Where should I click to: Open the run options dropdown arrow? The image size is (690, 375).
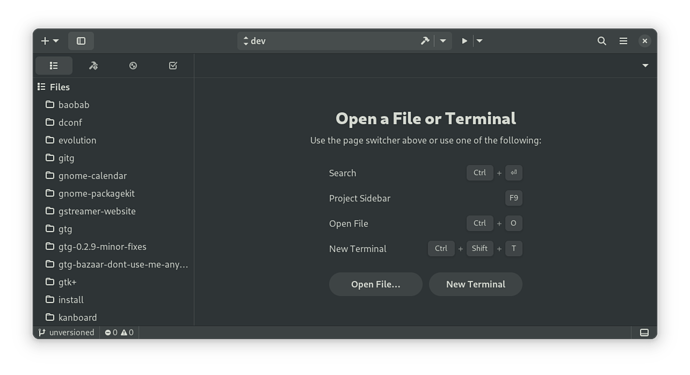(480, 41)
